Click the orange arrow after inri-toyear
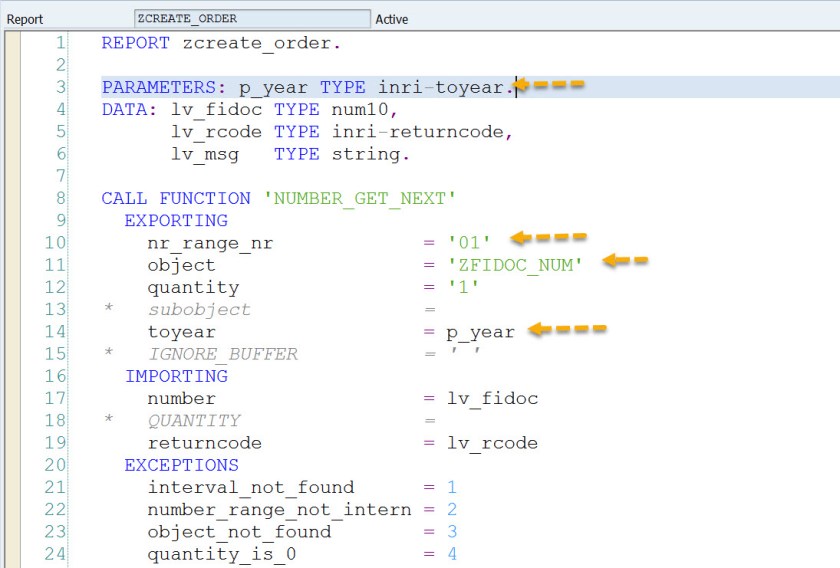Viewport: 840px width, 568px height. [x=549, y=86]
